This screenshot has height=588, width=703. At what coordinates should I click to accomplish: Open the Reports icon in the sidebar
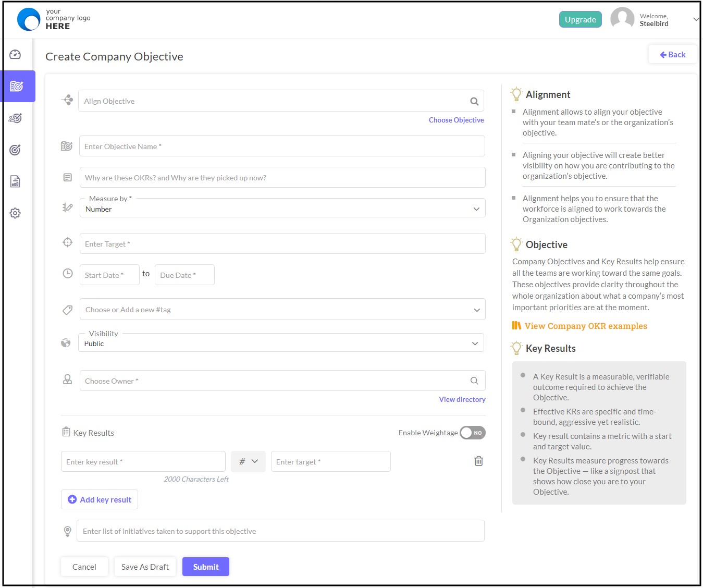pos(15,181)
